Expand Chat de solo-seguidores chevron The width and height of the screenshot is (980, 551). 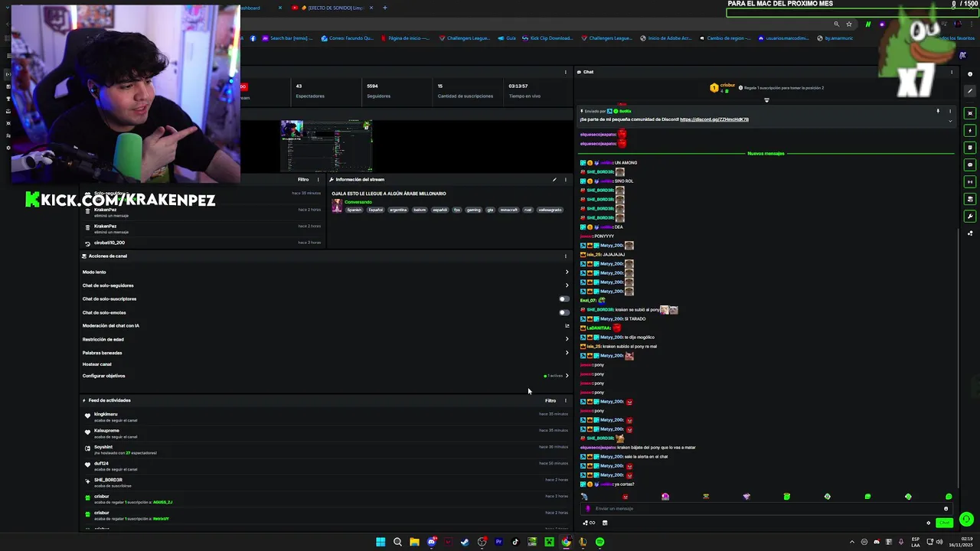(x=567, y=285)
